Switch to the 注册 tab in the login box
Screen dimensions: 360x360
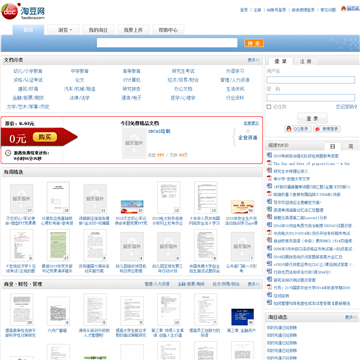305,61
